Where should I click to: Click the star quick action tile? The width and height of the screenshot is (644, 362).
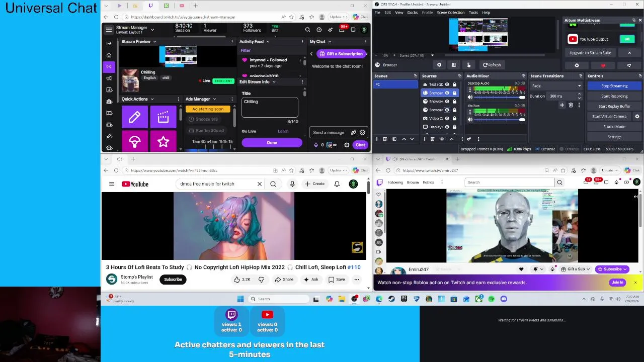[x=163, y=142]
